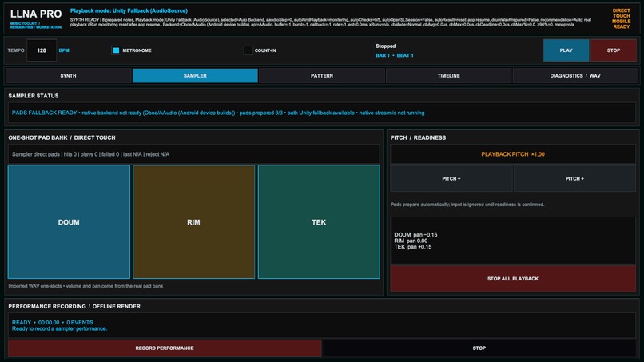Click the STOP button in the recording section
This screenshot has width=644, height=362.
point(479,348)
